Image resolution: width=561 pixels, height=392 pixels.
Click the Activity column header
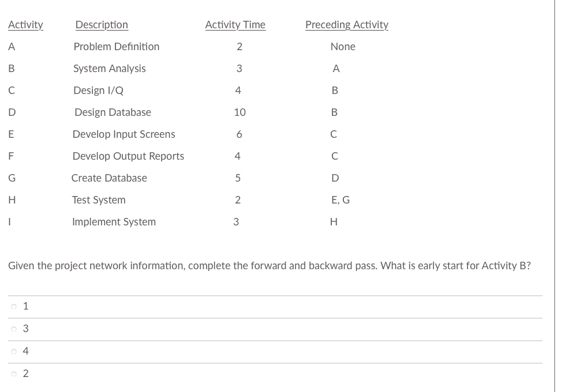(25, 25)
